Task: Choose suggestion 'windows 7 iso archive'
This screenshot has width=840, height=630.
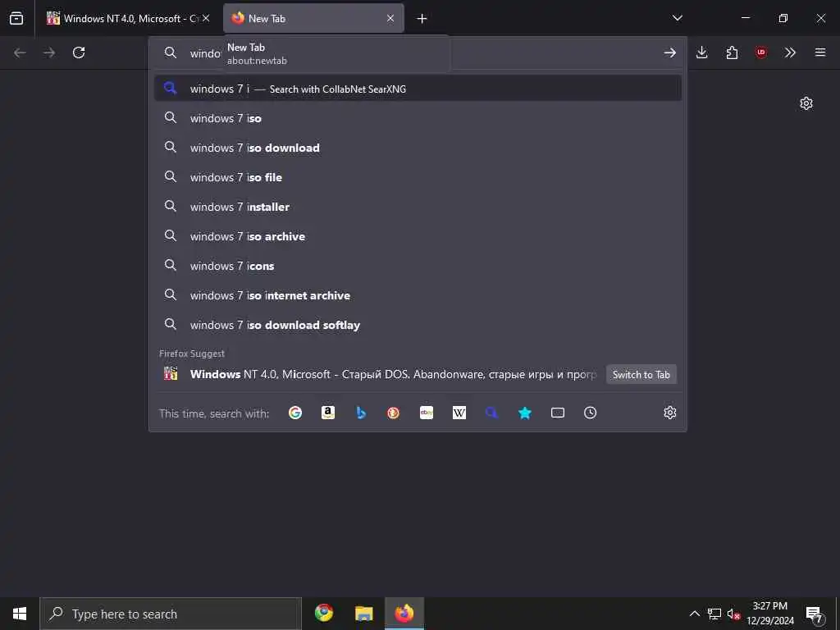Action: coord(418,235)
